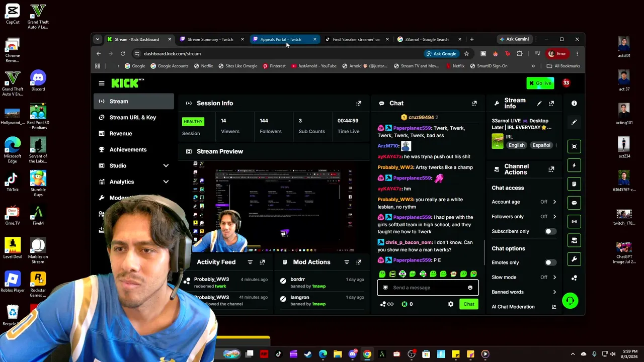
Task: Show more bookmarks with the overflow chevron
Action: (533, 66)
